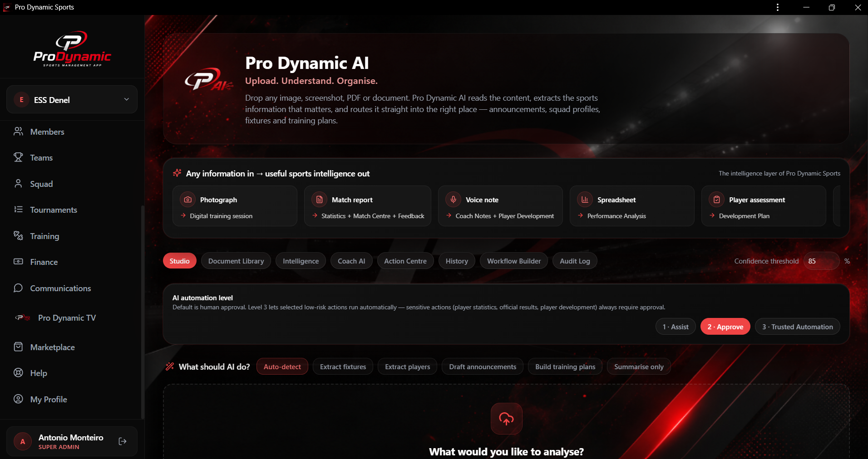Expand the ESS Denel club dropdown
868x459 pixels.
[x=72, y=99]
